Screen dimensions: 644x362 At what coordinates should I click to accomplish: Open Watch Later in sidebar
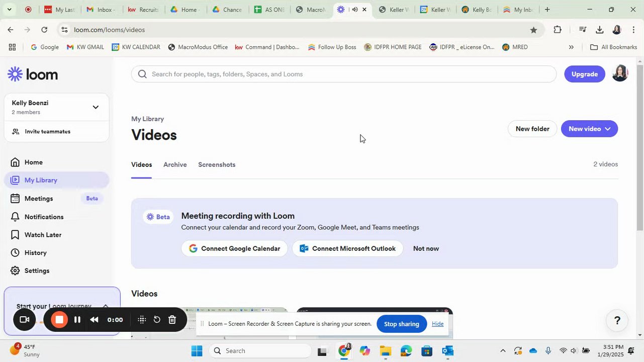coord(56,235)
